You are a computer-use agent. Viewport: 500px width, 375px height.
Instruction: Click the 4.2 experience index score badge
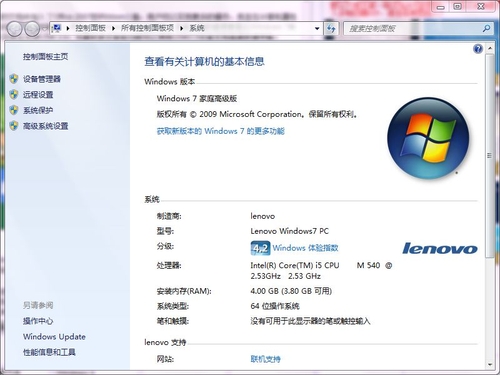[x=260, y=248]
